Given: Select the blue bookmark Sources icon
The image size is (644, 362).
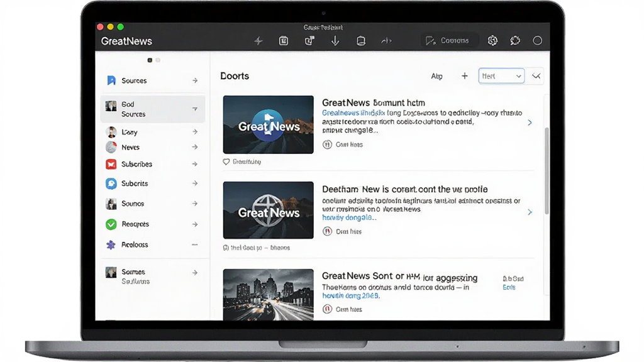Looking at the screenshot, I should tap(111, 80).
